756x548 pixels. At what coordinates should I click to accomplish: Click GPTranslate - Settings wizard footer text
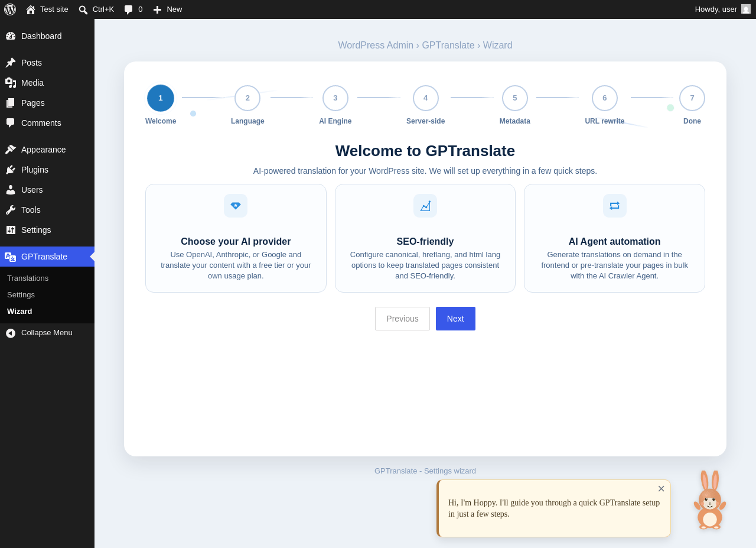[x=425, y=471]
